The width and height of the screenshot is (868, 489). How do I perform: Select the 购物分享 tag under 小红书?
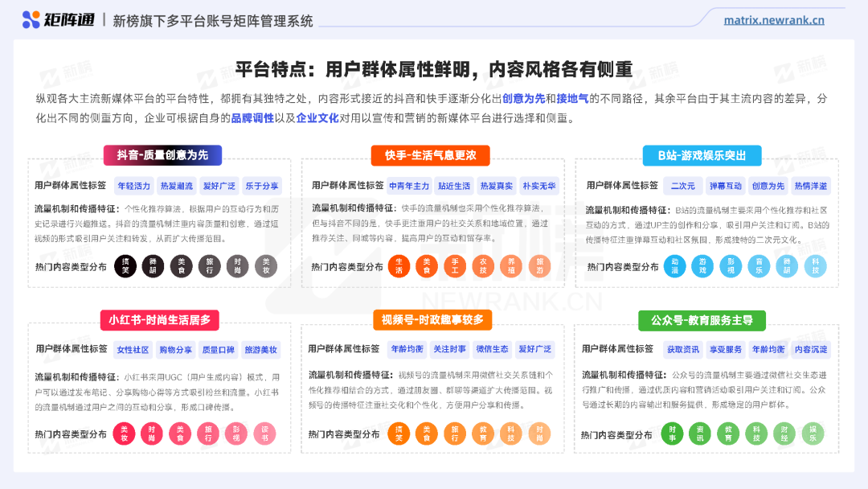(x=175, y=350)
